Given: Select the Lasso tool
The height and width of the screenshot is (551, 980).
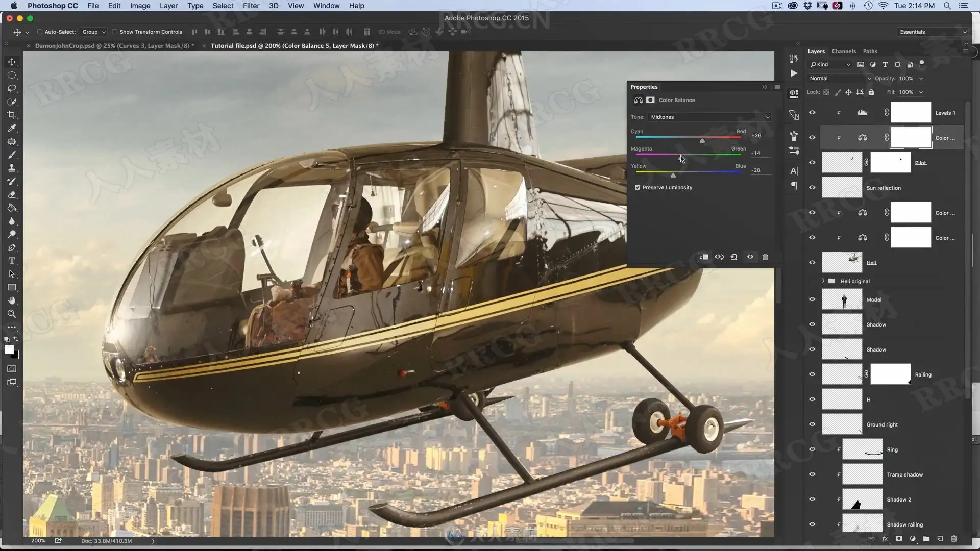Looking at the screenshot, I should [x=12, y=88].
